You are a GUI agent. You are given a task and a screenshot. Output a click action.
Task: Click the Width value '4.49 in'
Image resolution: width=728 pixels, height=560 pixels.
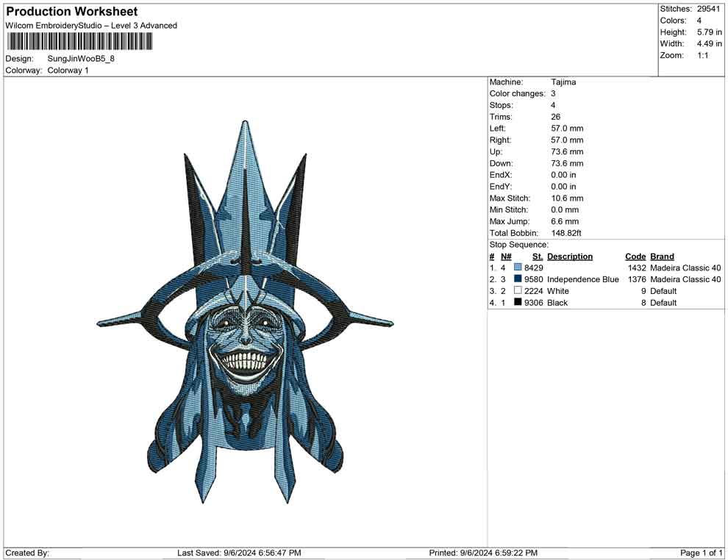(709, 43)
